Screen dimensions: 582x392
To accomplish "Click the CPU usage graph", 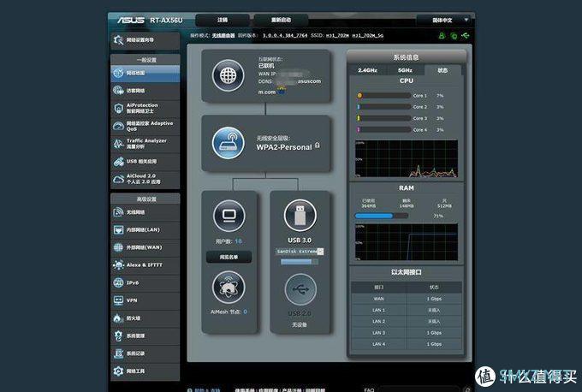I will [407, 158].
